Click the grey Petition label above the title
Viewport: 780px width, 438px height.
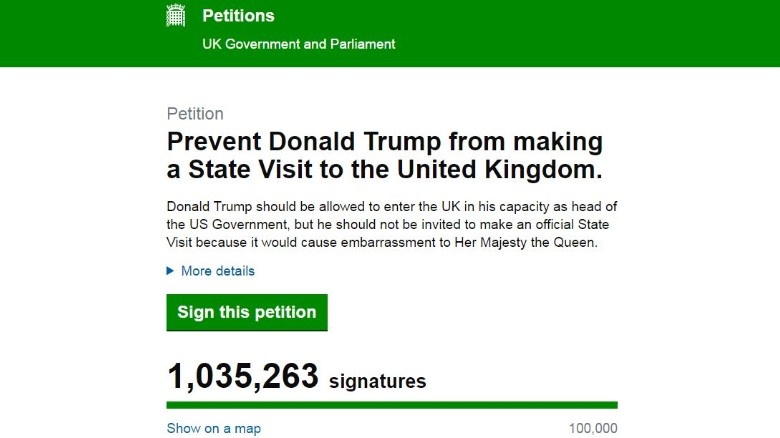195,113
